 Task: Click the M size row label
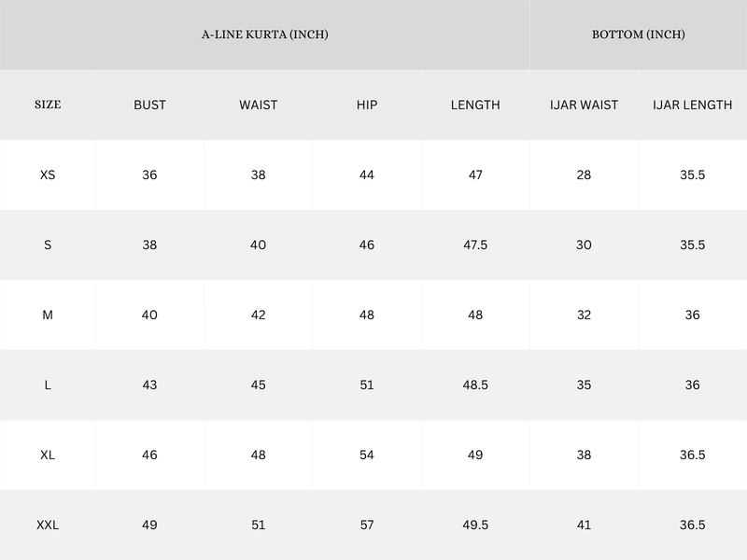(x=48, y=315)
